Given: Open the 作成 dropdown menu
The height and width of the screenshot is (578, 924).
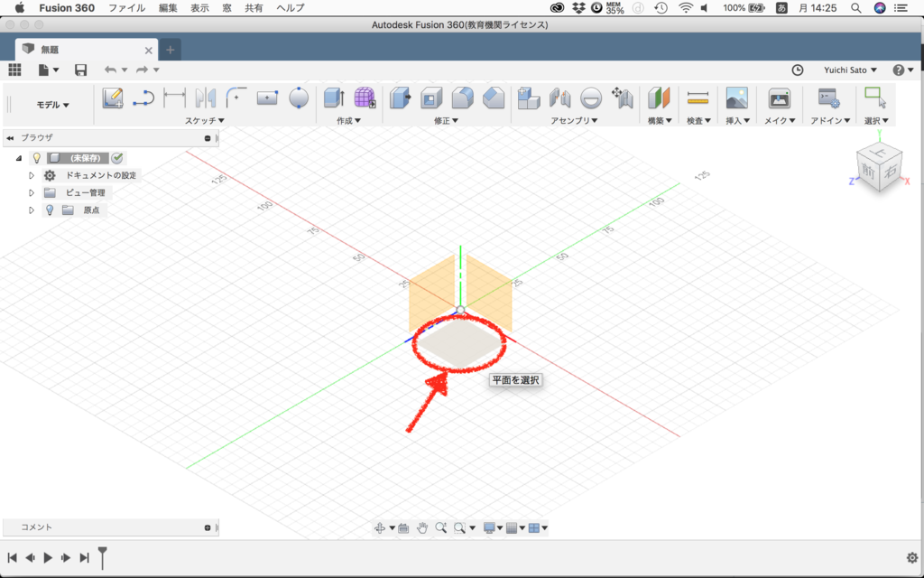Looking at the screenshot, I should coord(349,120).
